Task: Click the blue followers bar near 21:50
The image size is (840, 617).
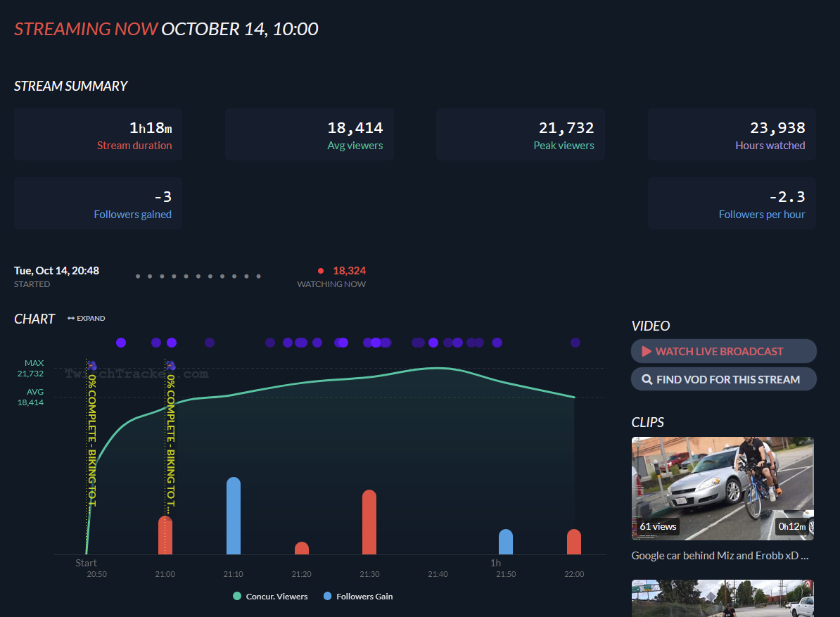Action: (x=506, y=542)
